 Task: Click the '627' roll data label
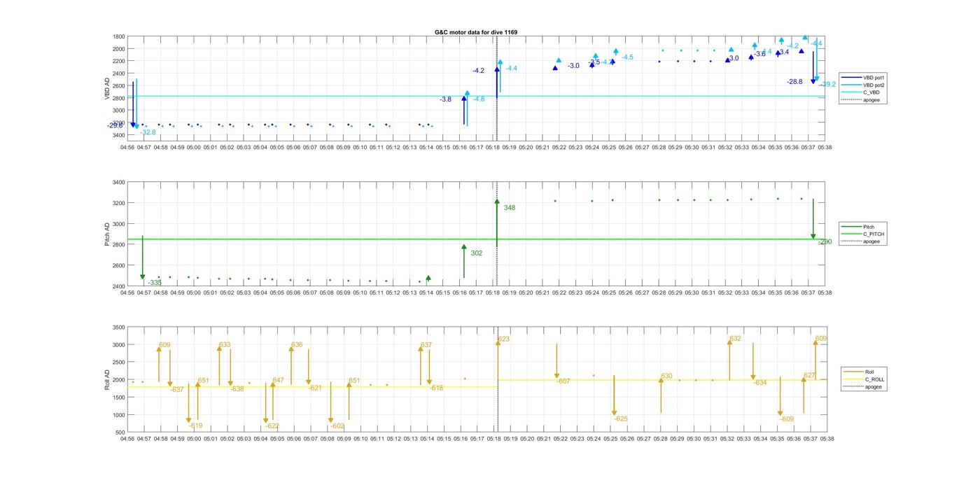click(809, 376)
